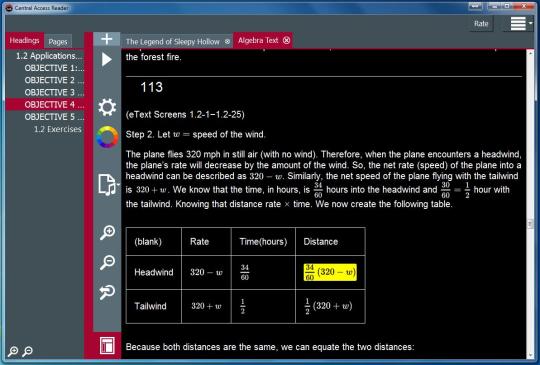The height and width of the screenshot is (365, 540).
Task: Click the page number 113
Action: coord(152,87)
